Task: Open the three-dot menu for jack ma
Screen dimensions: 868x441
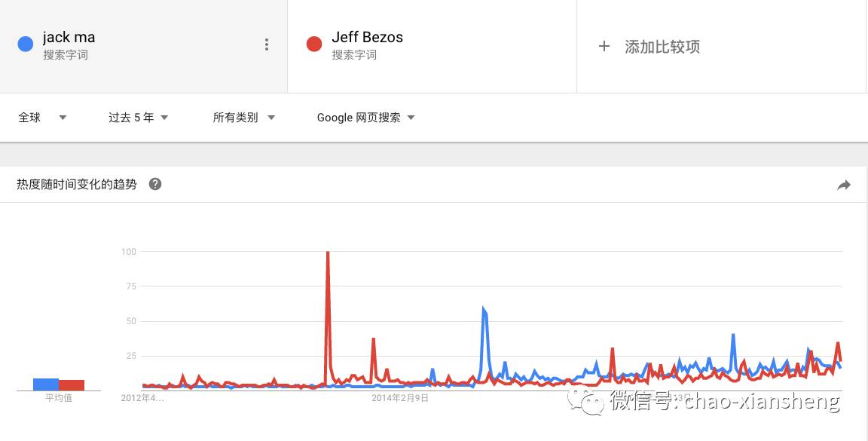Action: (x=266, y=44)
